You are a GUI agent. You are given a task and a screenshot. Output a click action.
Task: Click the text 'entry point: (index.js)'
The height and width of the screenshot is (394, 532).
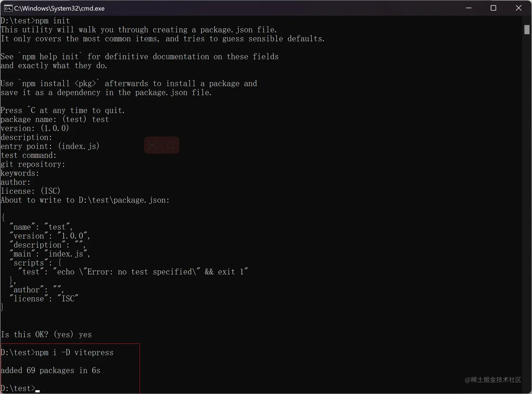coord(50,146)
